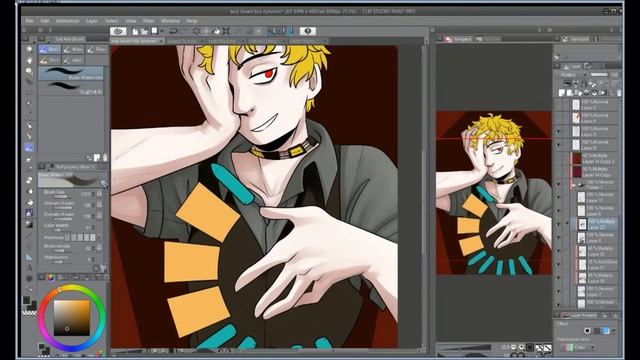Toggle visibility of Folder 1

coord(559,185)
